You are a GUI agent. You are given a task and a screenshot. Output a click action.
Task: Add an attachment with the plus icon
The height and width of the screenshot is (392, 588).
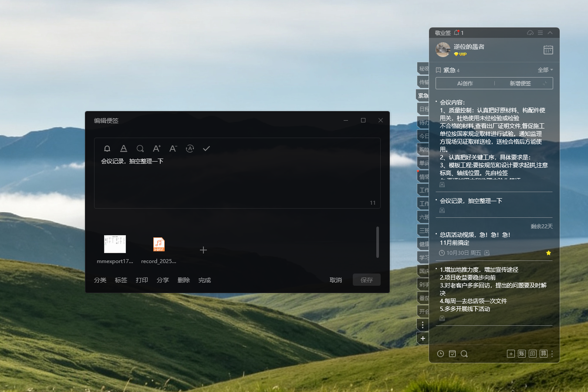pyautogui.click(x=203, y=250)
